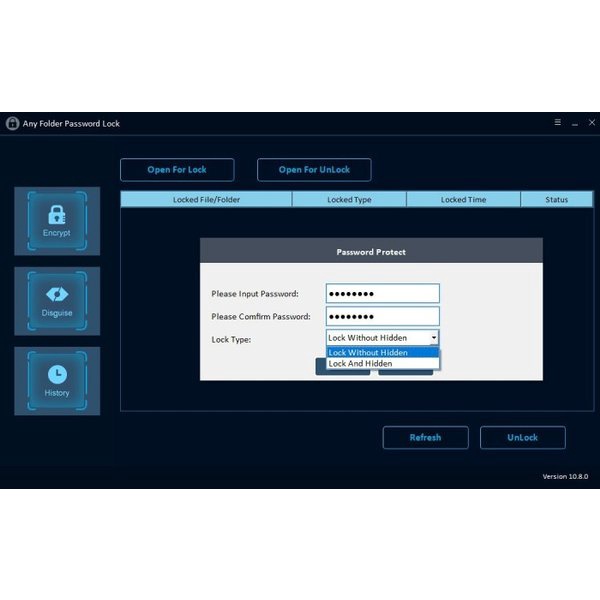Image resolution: width=600 pixels, height=600 pixels.
Task: Open the Encrypt panel
Action: [x=57, y=221]
